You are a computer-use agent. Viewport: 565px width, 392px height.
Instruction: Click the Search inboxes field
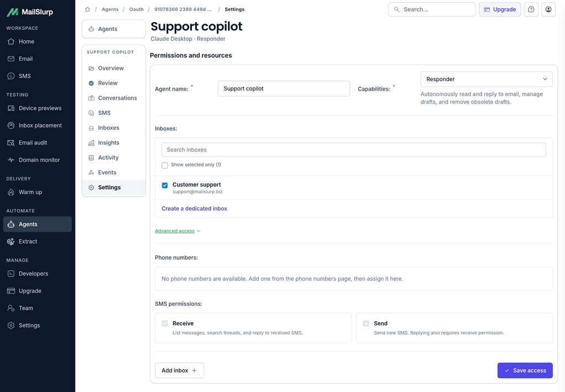pyautogui.click(x=354, y=150)
